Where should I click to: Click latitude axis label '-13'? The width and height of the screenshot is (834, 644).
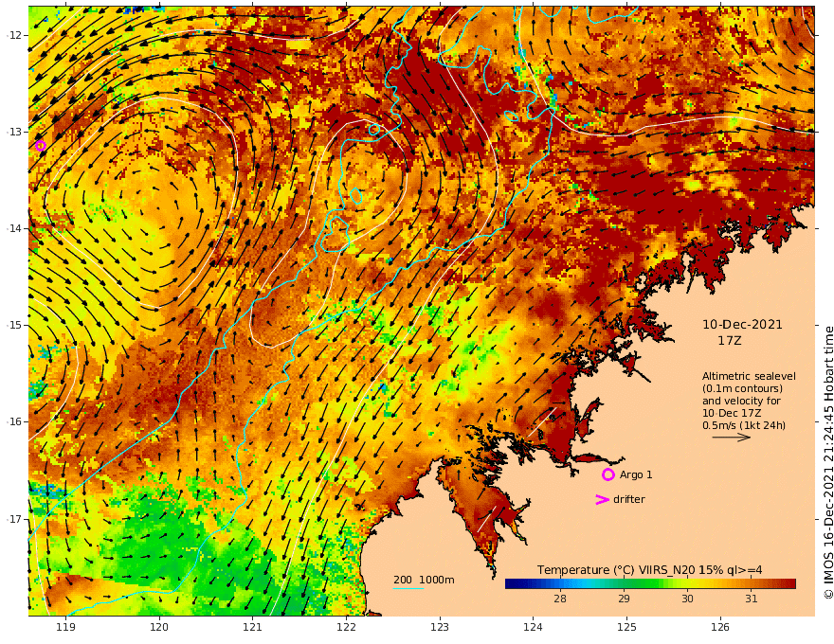click(x=14, y=132)
